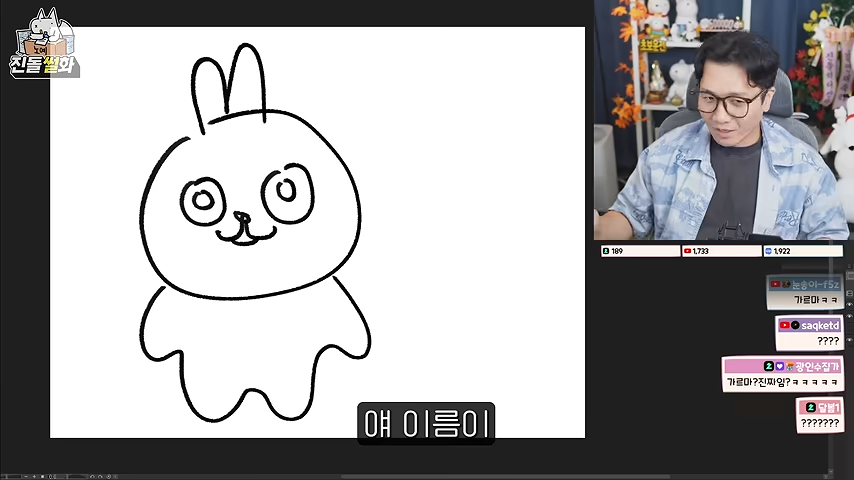
Task: Click the horizontal canvas scrollbar
Action: click(505, 477)
